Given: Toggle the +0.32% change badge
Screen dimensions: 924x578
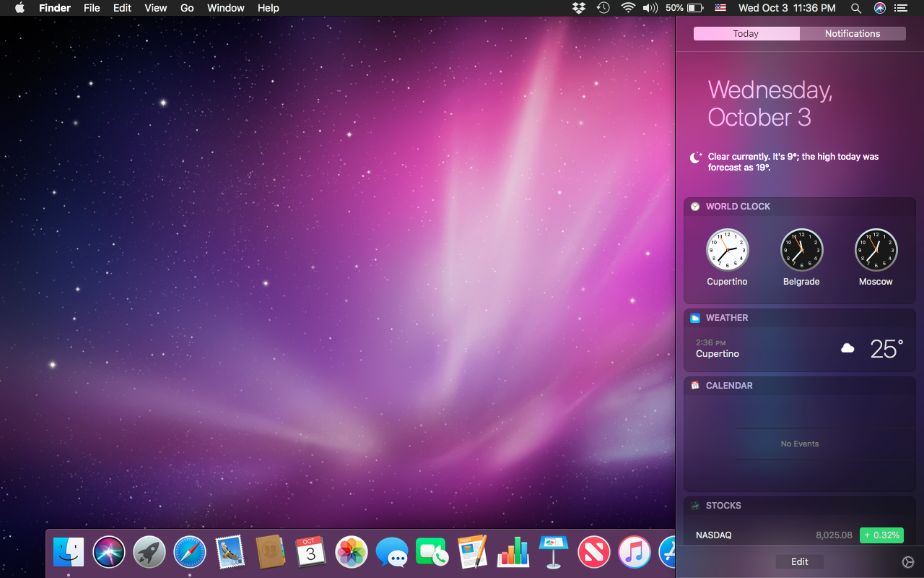Looking at the screenshot, I should 881,535.
